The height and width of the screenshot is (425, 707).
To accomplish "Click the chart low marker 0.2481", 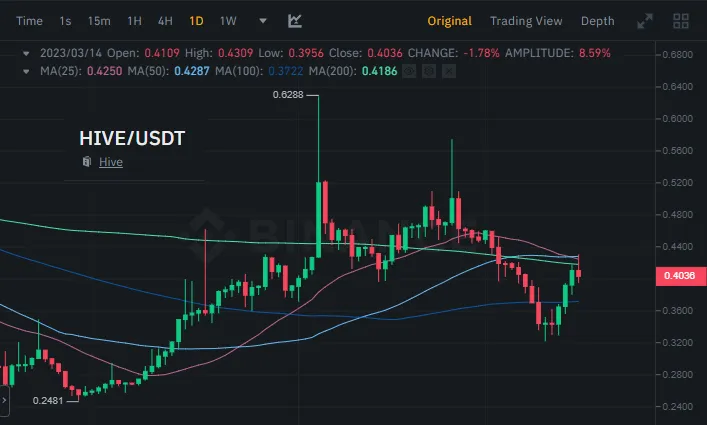I will tap(48, 401).
